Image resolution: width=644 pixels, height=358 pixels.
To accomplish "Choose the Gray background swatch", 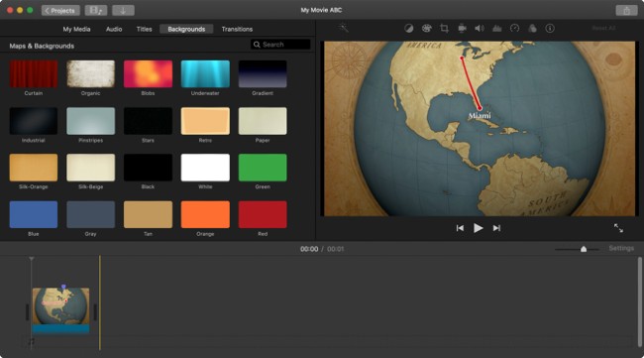I will point(91,214).
